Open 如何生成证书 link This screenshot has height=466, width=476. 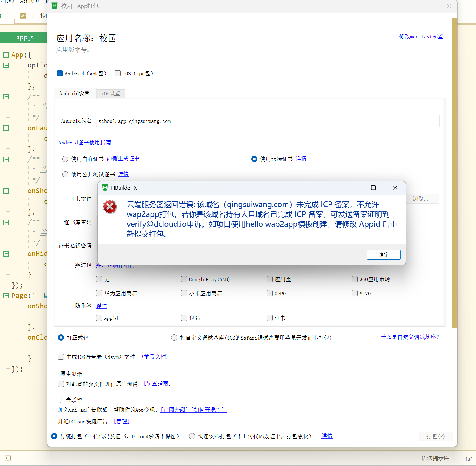[123, 159]
